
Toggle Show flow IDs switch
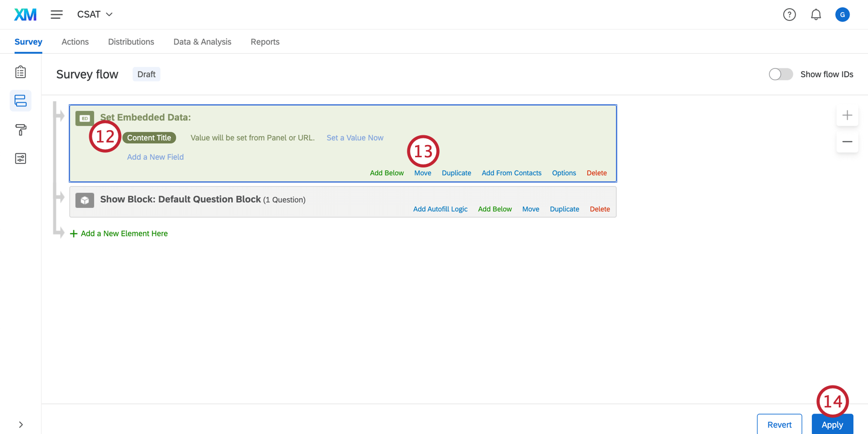click(x=781, y=75)
